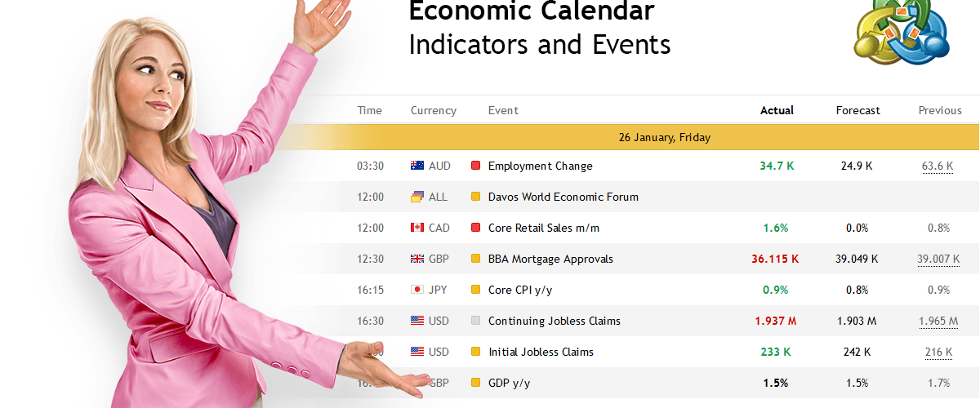Click the 26 January, Friday date bar
The height and width of the screenshot is (408, 980).
pyautogui.click(x=664, y=137)
